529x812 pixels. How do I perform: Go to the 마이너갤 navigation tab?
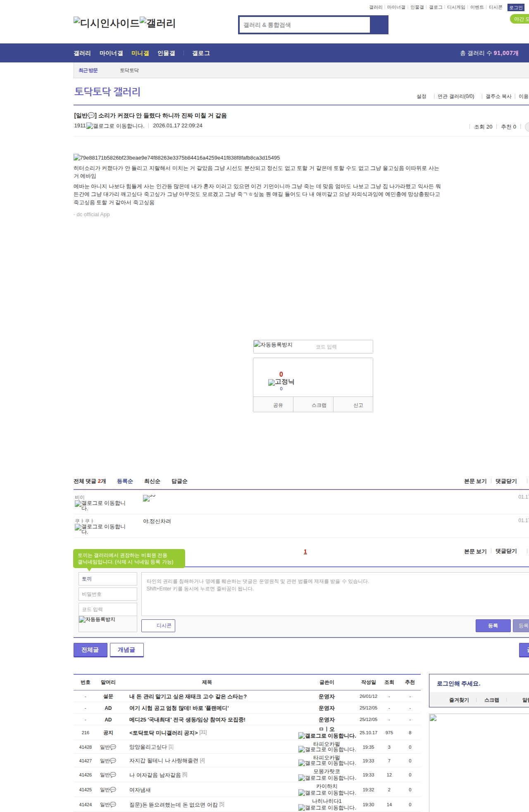[x=111, y=53]
